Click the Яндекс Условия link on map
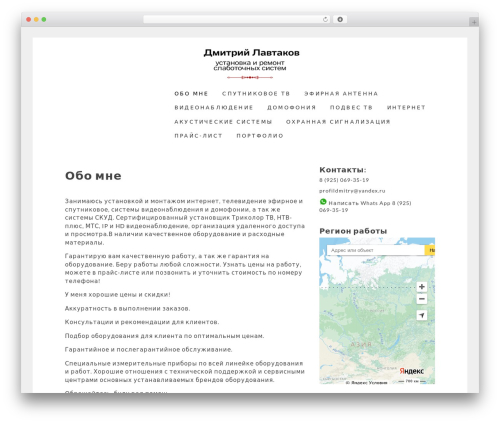The height and width of the screenshot is (423, 500). coord(367,382)
